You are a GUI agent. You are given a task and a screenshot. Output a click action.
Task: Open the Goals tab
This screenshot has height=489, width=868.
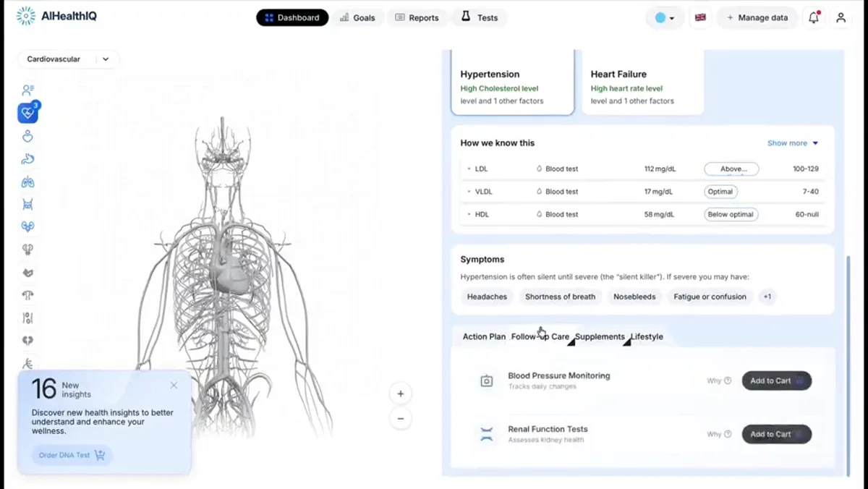tap(357, 17)
